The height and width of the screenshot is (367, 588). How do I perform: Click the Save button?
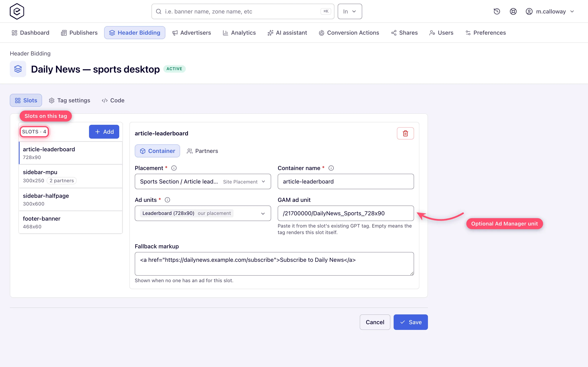click(x=411, y=322)
